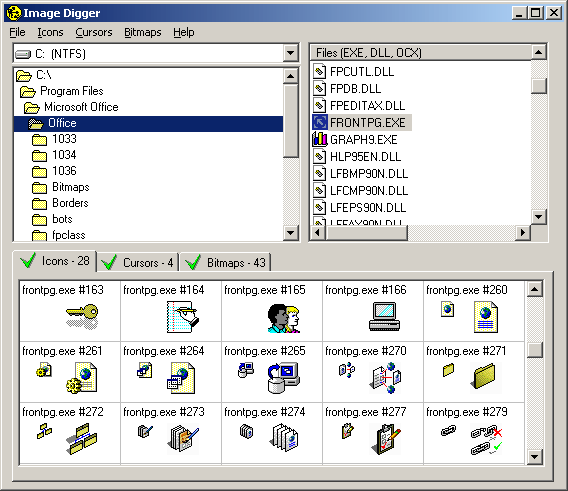Screen dimensions: 568x491
Task: Click file list scroll right arrow
Action: pos(523,232)
